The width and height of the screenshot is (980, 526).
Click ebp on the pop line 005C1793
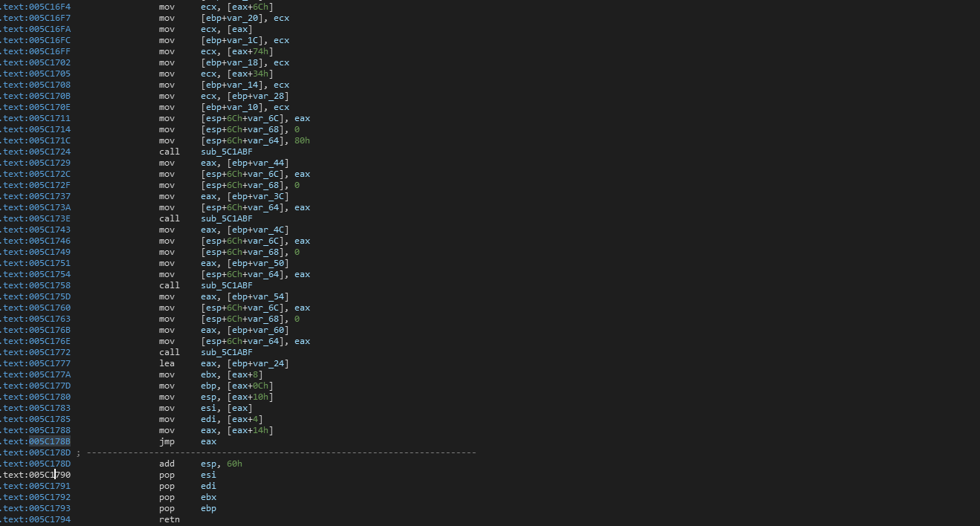point(208,508)
